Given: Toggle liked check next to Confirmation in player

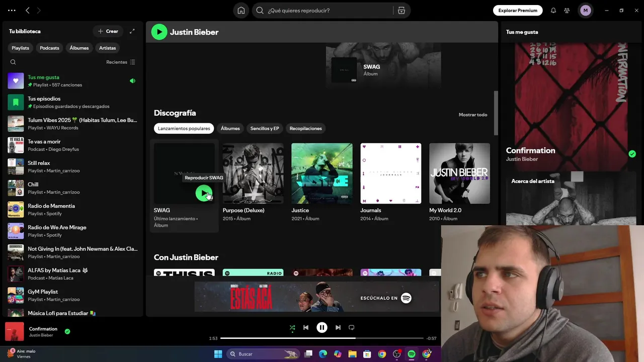Looking at the screenshot, I should pyautogui.click(x=67, y=331).
